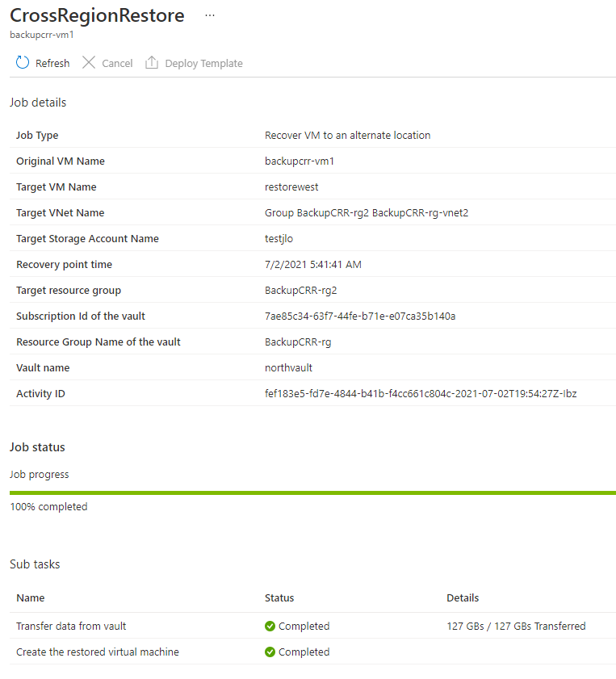Click the Activity ID label
This screenshot has width=616, height=679.
tap(40, 394)
